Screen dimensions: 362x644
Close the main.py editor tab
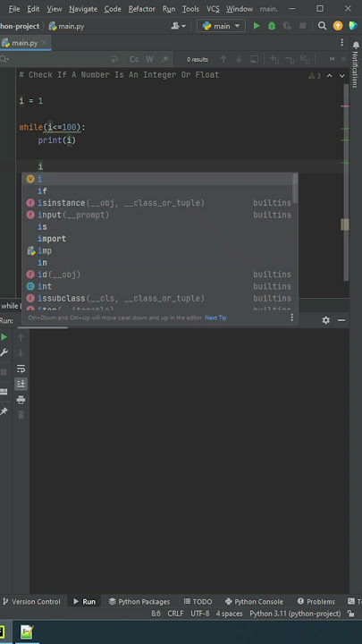tap(45, 43)
